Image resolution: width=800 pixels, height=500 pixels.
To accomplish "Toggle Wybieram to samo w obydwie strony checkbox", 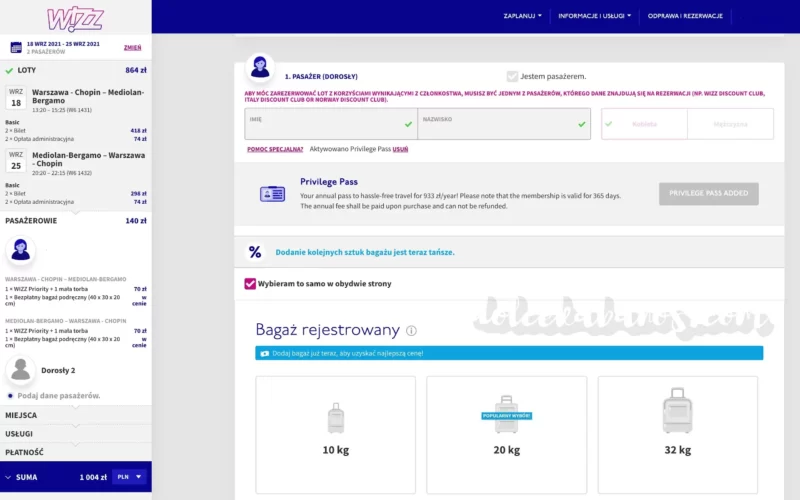I will coord(250,284).
